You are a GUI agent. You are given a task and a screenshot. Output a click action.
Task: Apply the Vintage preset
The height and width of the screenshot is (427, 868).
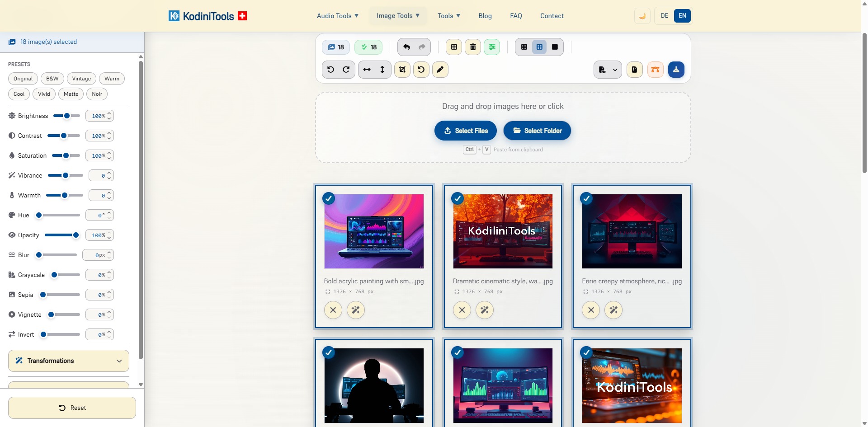(81, 79)
